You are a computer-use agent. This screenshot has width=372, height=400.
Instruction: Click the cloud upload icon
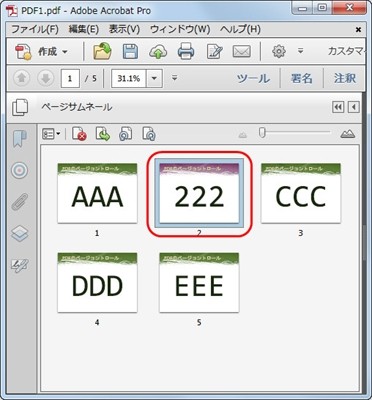coord(158,52)
